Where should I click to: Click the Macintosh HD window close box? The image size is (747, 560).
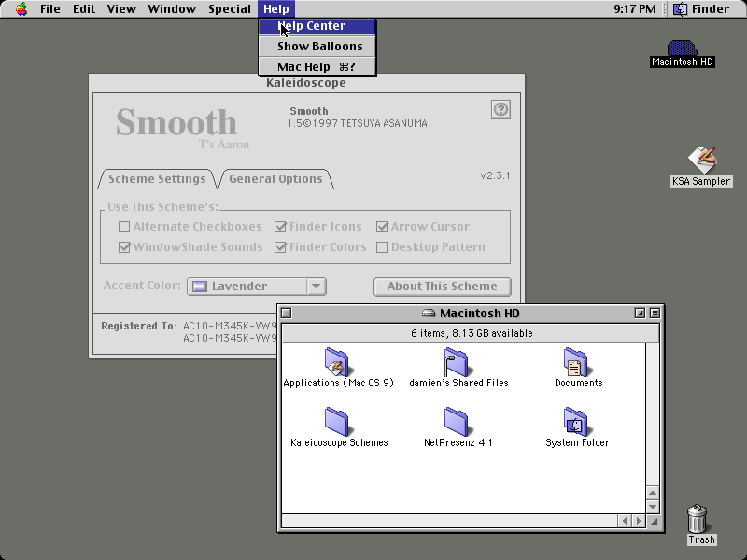[x=287, y=314]
